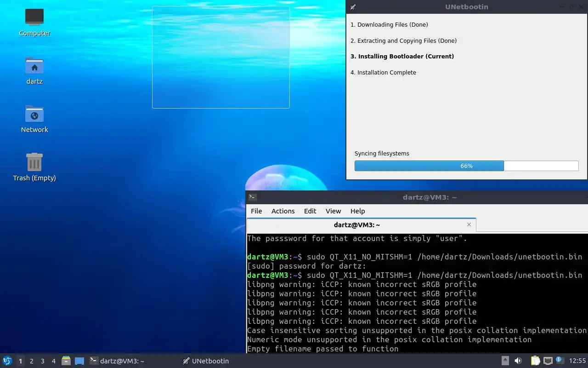
Task: Open the terminal Actions menu
Action: (283, 211)
